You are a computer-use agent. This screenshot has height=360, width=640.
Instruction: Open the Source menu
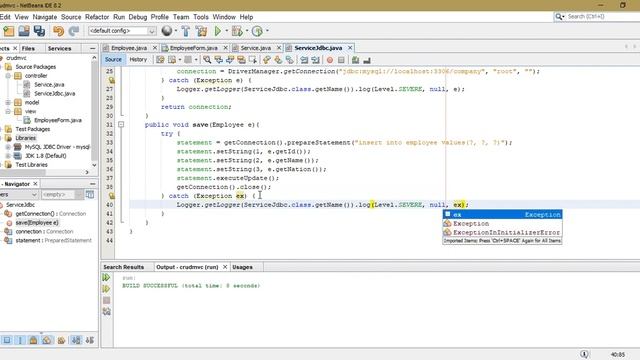click(71, 17)
